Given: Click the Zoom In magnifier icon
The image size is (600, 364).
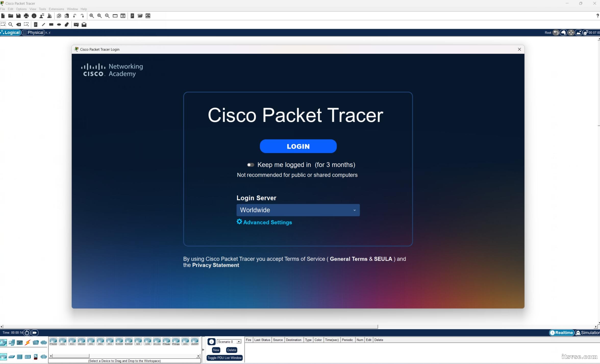Looking at the screenshot, I should click(92, 16).
